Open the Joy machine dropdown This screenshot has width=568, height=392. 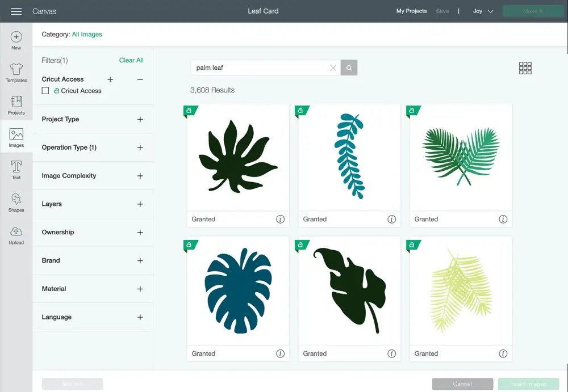click(483, 11)
